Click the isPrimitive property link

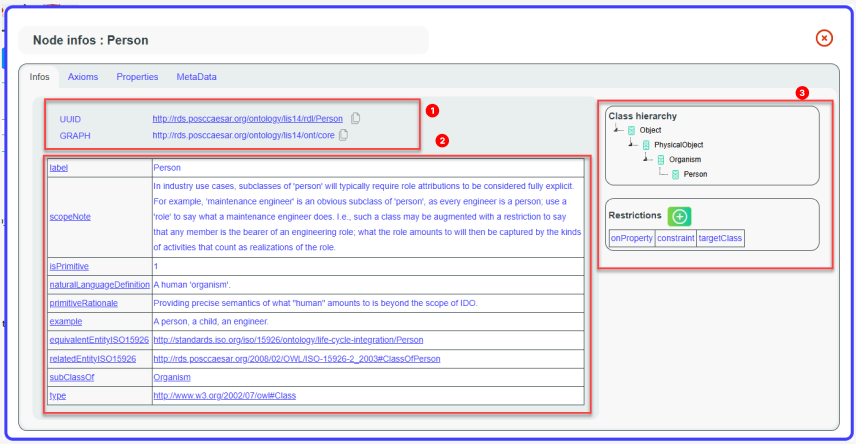click(69, 266)
